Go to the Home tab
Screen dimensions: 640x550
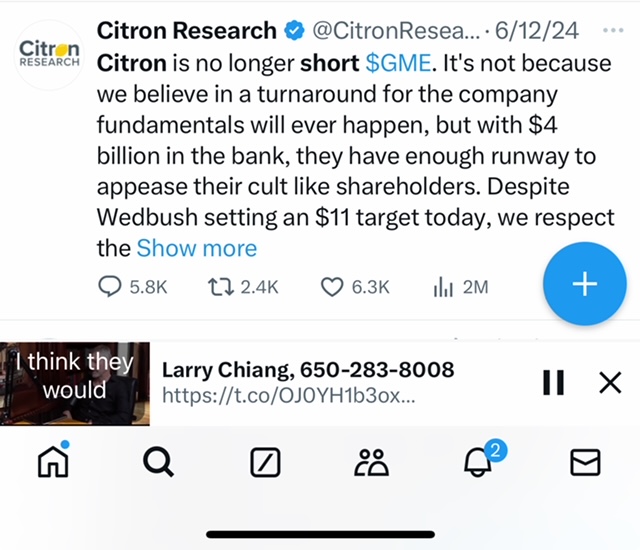52,461
